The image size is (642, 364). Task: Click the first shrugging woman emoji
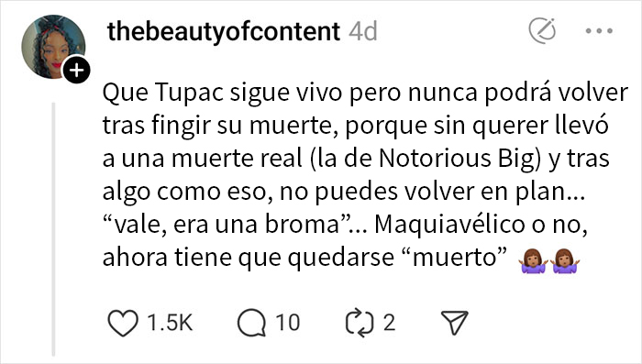click(533, 260)
